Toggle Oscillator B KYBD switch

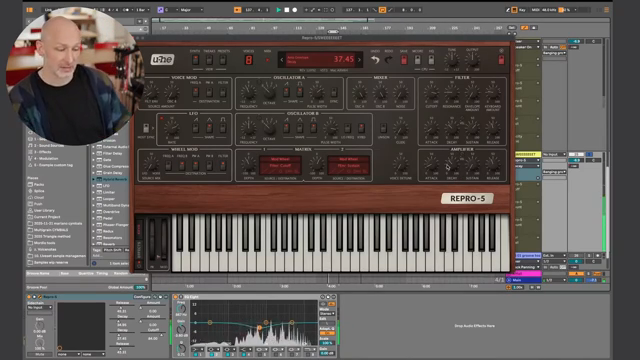361,128
